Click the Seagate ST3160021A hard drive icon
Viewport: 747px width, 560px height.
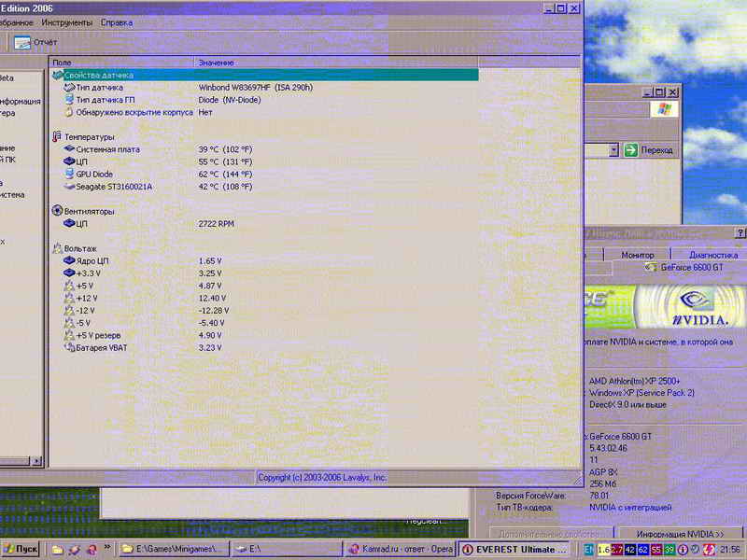pyautogui.click(x=69, y=187)
